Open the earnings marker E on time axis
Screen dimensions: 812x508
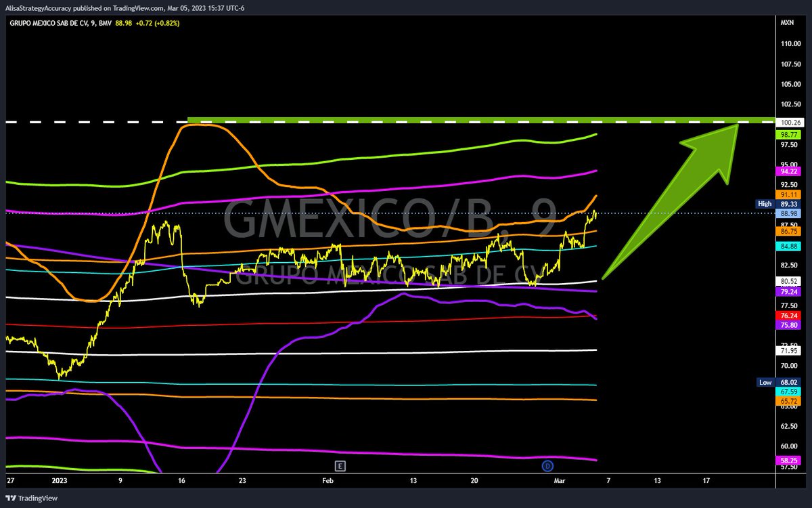point(340,465)
